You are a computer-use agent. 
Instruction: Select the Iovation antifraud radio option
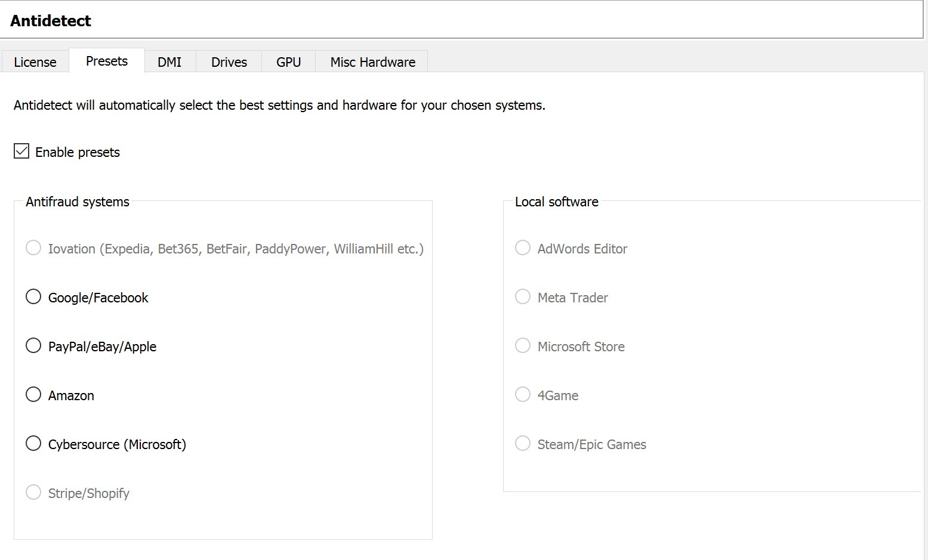[x=33, y=247]
